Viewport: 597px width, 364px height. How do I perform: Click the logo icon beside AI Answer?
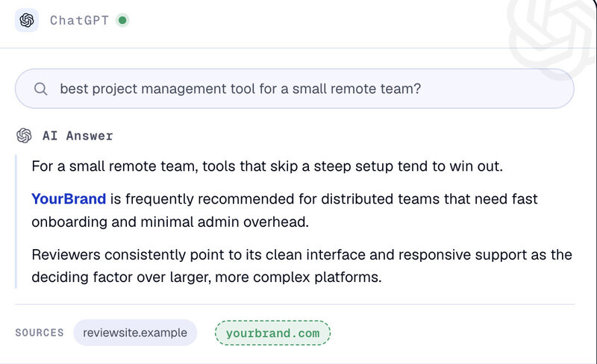point(24,136)
